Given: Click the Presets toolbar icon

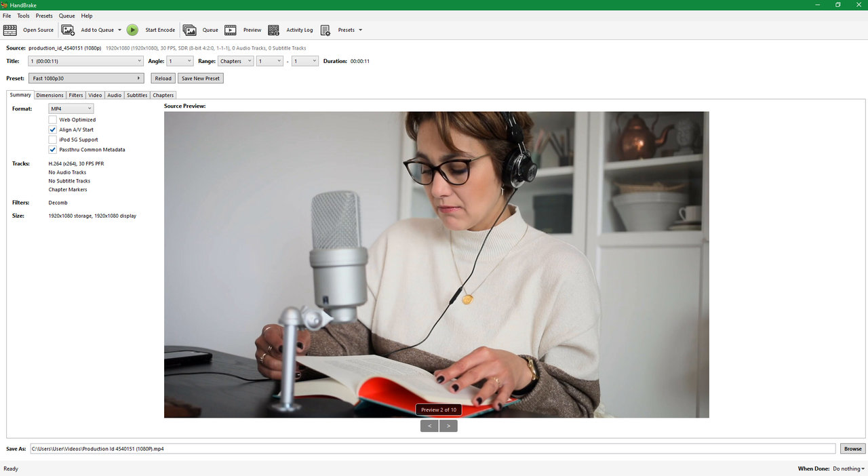Looking at the screenshot, I should [x=325, y=30].
